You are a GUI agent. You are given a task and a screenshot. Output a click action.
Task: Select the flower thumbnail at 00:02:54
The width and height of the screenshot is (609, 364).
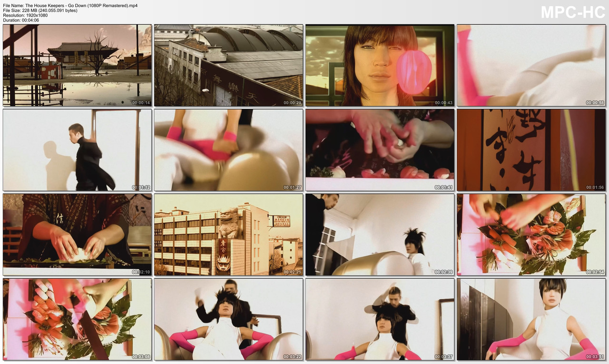click(531, 235)
